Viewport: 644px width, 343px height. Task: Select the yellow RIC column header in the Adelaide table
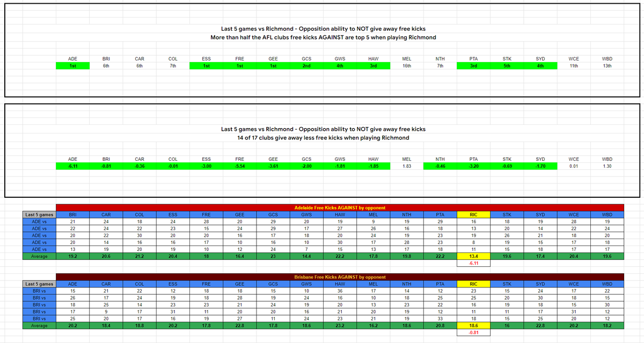pyautogui.click(x=473, y=214)
